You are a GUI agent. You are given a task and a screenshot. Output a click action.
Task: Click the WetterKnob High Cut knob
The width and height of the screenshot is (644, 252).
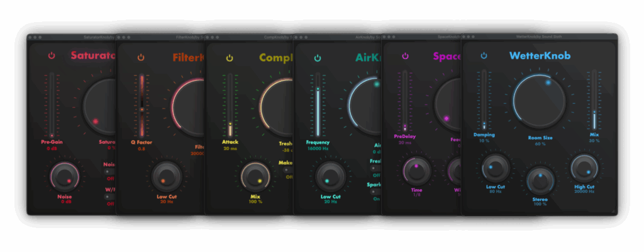pos(584,169)
